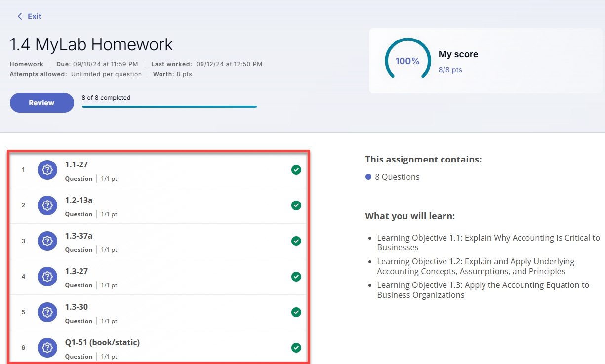Viewport: 605px width, 364px height.
Task: Click green checkmark for question 1.2-13a
Action: (x=296, y=205)
